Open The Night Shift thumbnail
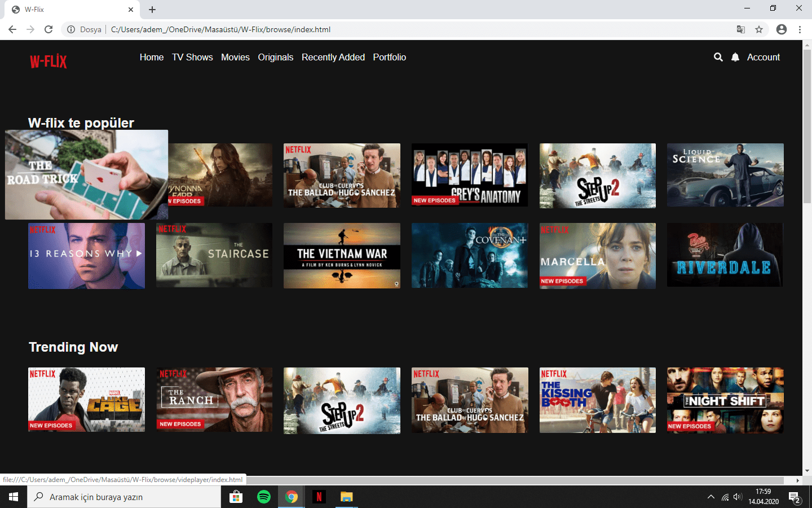Screen dimensions: 812x508 tap(725, 400)
